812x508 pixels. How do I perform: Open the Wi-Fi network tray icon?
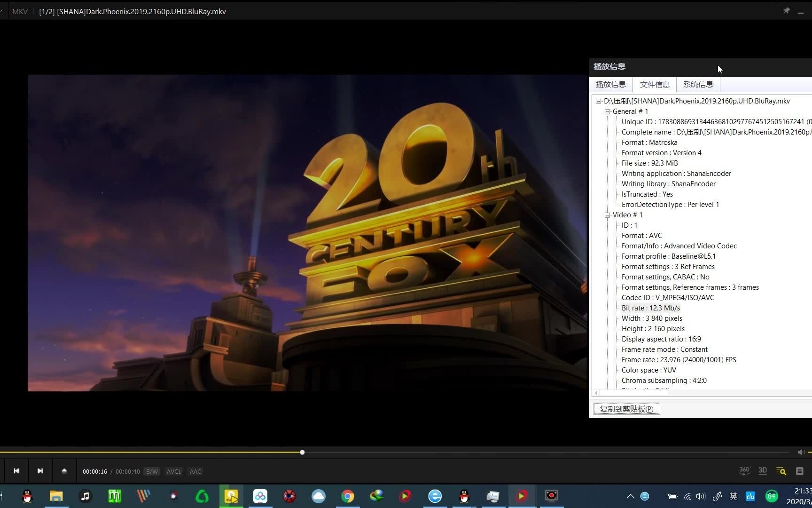click(x=687, y=496)
